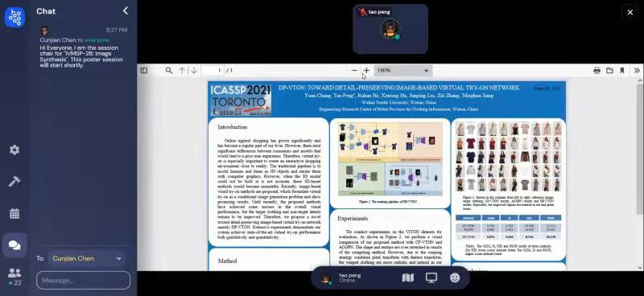
Task: Go to previous page arrow
Action: point(182,71)
